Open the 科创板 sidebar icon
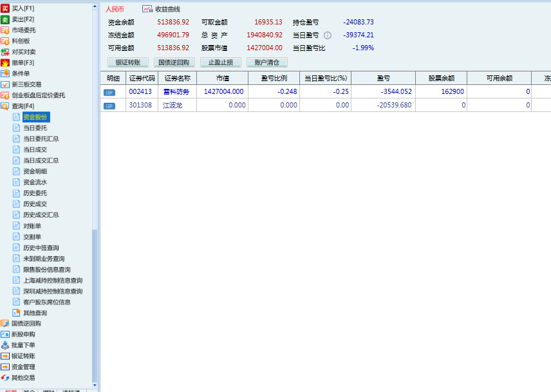Viewport: 551px width, 392px height. (5, 41)
